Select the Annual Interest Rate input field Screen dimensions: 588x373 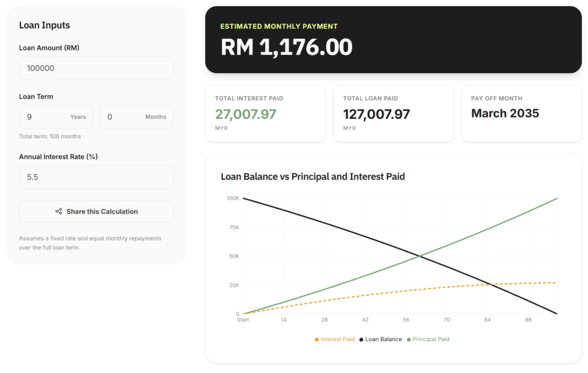(96, 177)
